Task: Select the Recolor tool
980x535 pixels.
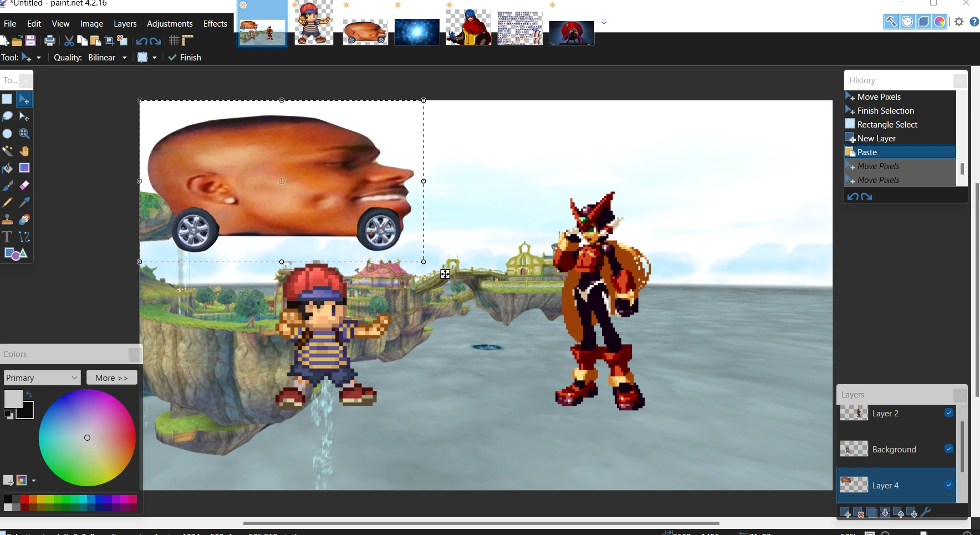Action: 24,220
